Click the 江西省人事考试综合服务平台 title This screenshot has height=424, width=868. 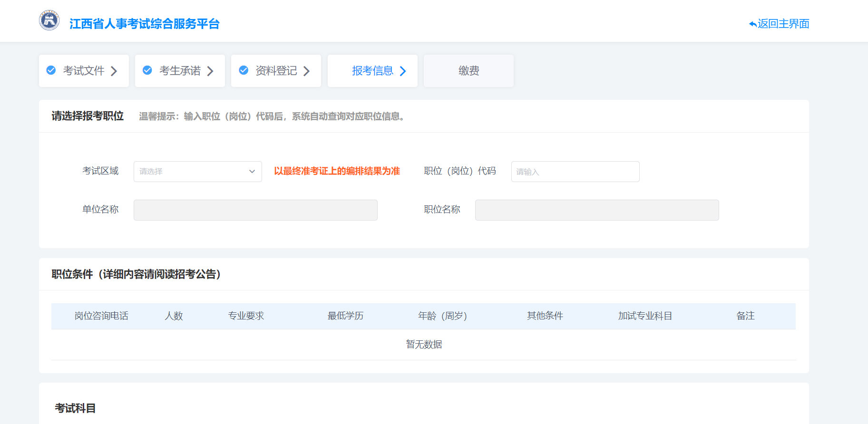(145, 24)
